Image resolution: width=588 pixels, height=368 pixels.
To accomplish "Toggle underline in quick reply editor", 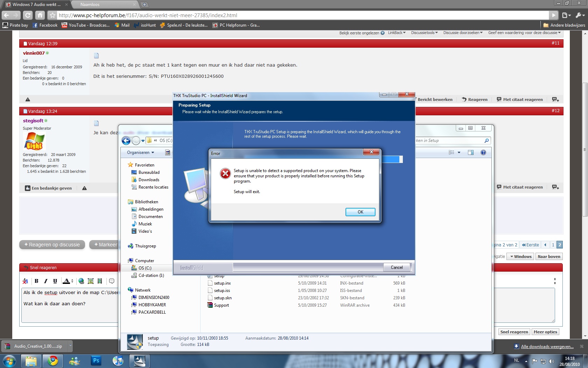I will point(55,281).
